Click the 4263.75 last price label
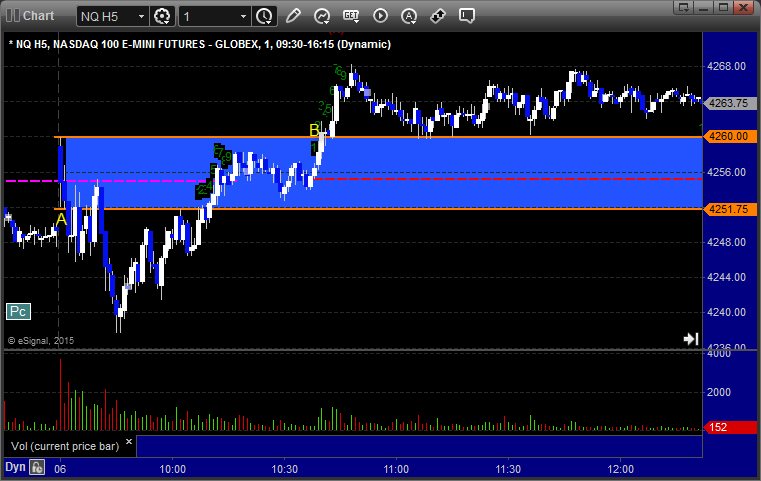 coord(729,103)
